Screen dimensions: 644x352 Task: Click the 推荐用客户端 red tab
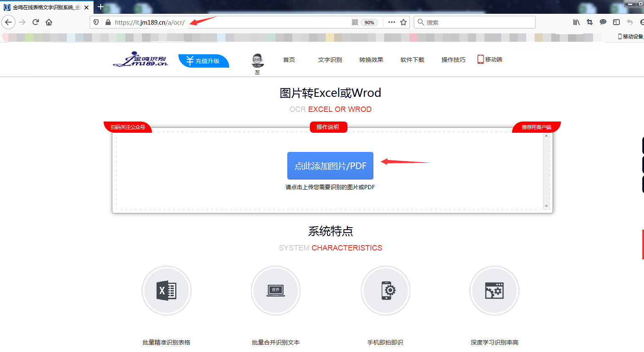point(536,127)
